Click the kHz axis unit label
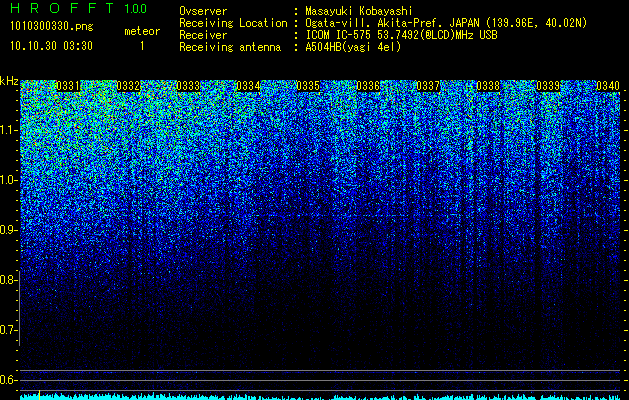 click(9, 82)
